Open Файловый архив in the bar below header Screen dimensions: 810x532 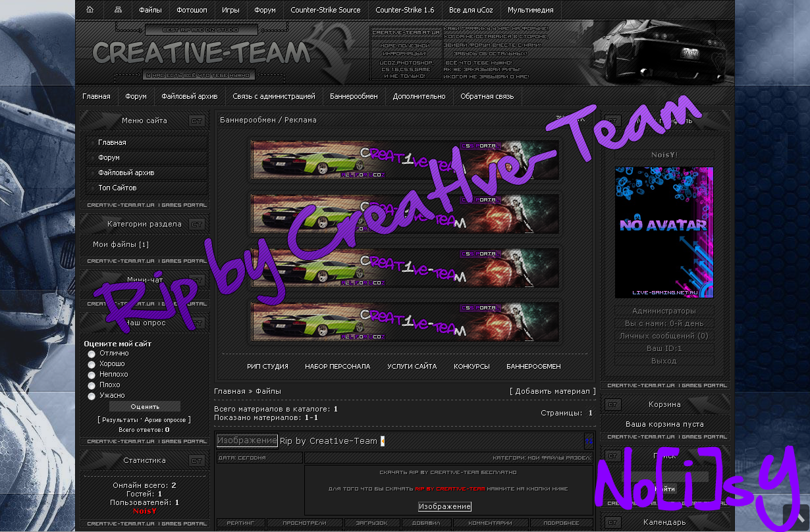[190, 96]
